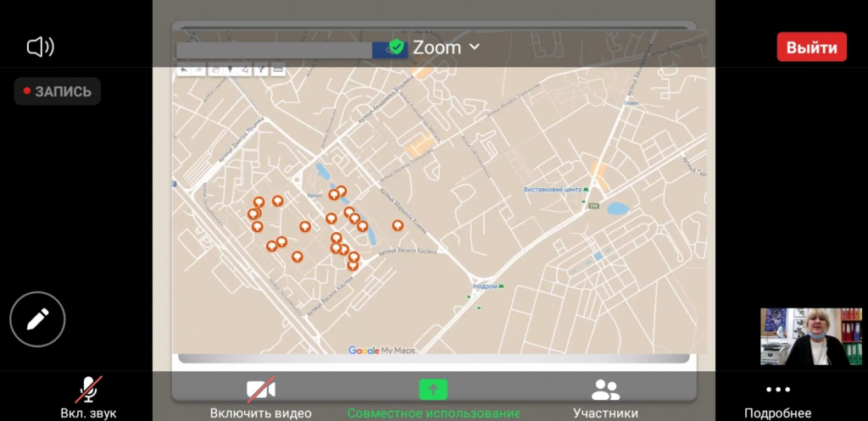The height and width of the screenshot is (421, 868).
Task: Open the Подробнее more options menu
Action: (x=778, y=396)
